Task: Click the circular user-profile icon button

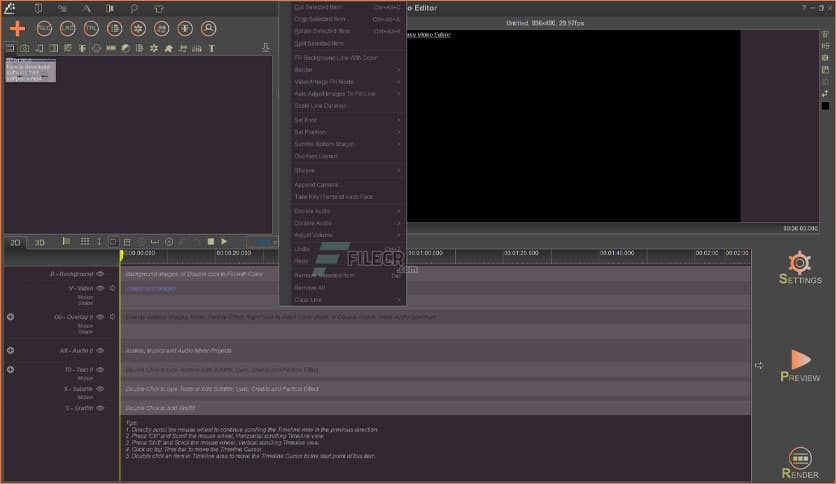Action: (208, 28)
